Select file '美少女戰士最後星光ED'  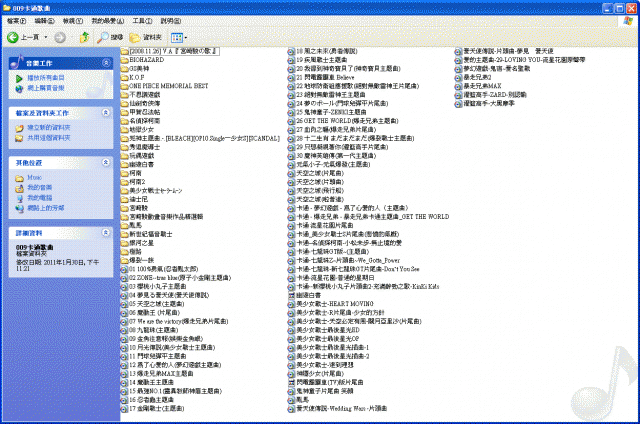(x=328, y=330)
